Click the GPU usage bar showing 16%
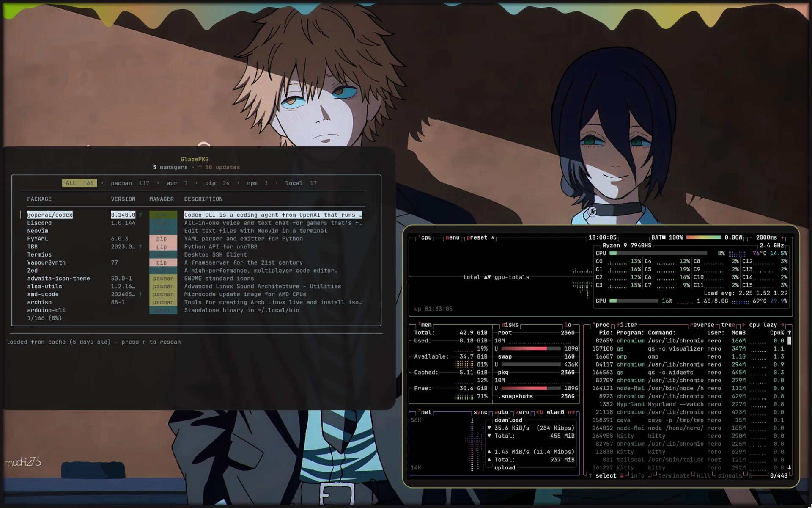This screenshot has height=508, width=812. click(634, 301)
